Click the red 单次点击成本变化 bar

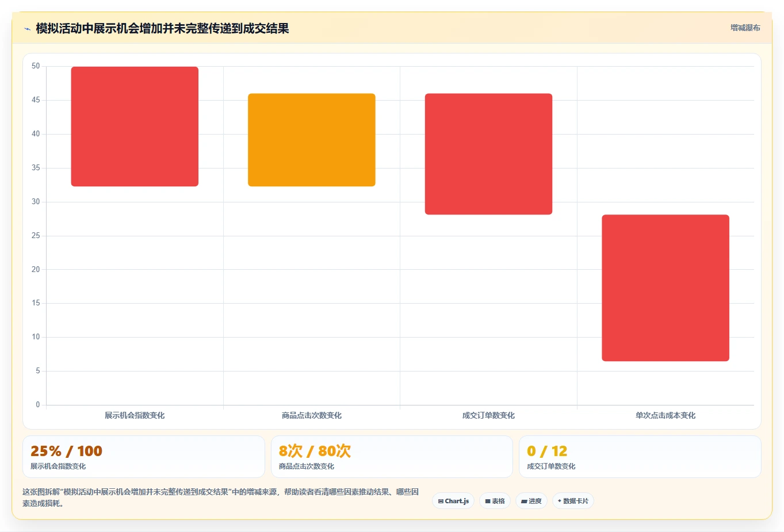pos(666,288)
